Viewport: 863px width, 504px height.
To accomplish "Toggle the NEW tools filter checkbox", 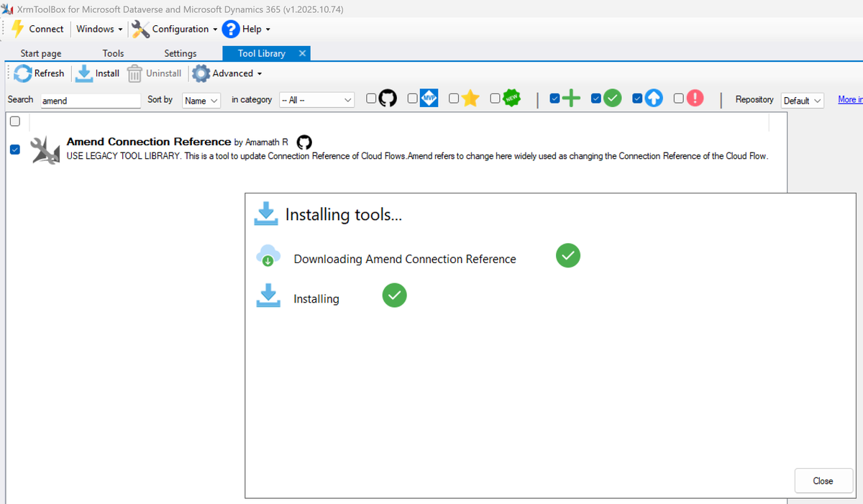I will [x=496, y=98].
